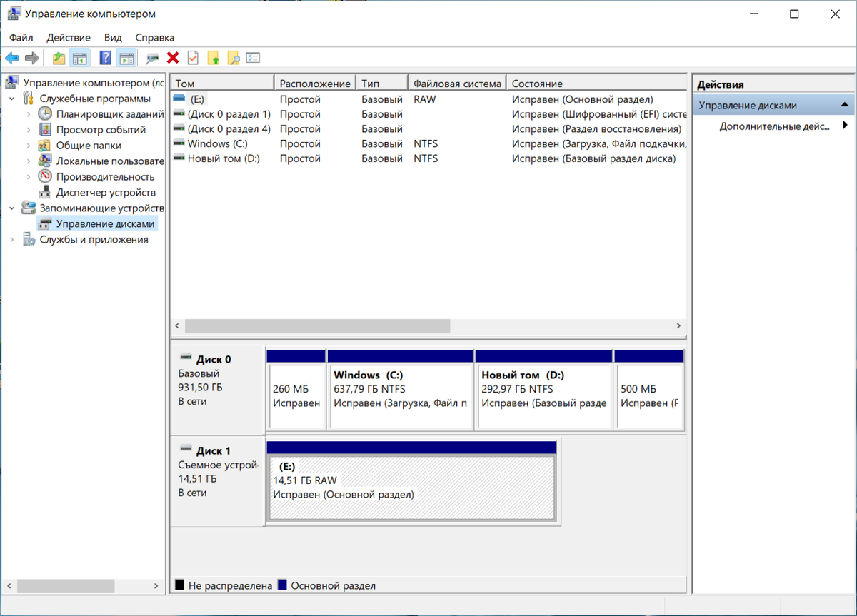Click the red X delete icon

tap(172, 58)
